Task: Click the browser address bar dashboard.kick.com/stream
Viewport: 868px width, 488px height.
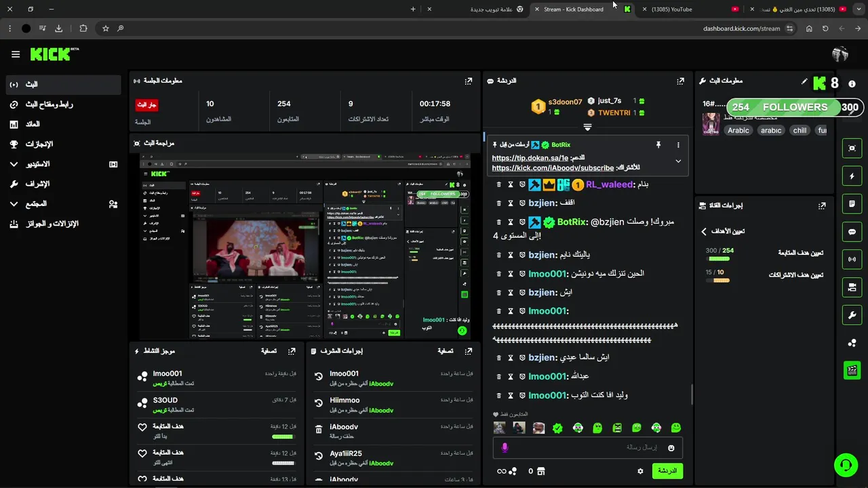Action: 741,28
